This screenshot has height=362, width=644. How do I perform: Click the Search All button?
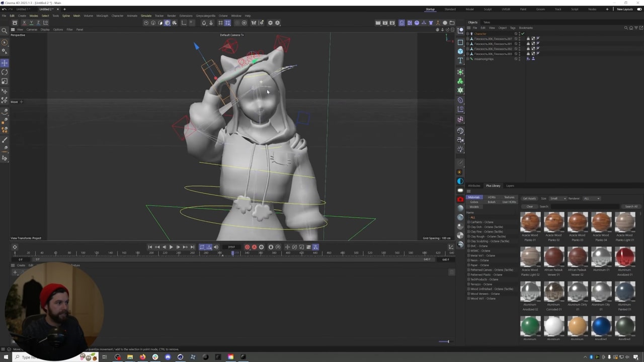pyautogui.click(x=631, y=206)
